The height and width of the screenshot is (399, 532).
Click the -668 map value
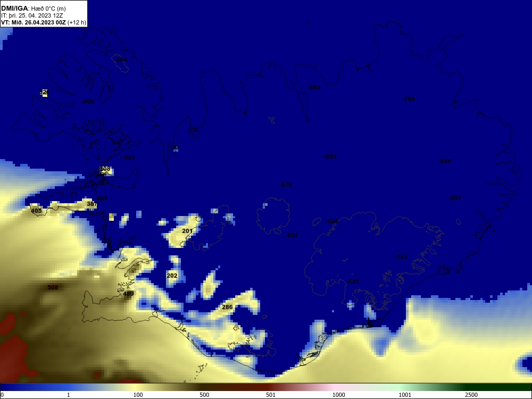332,221
